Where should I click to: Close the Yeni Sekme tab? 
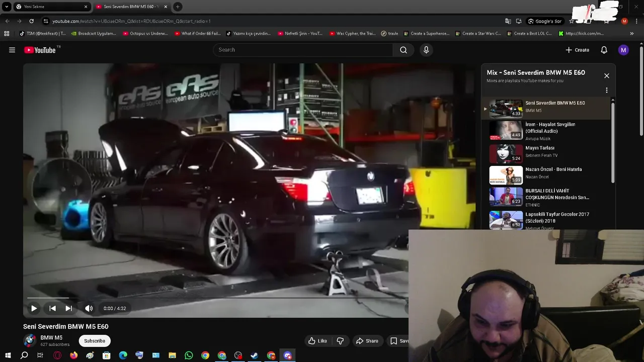coord(86,7)
